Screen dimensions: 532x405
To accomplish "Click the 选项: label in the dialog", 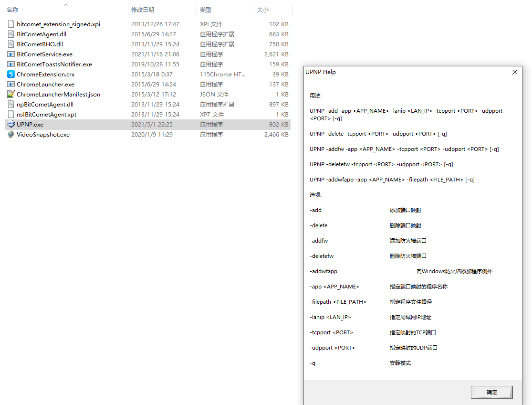I will 315,195.
